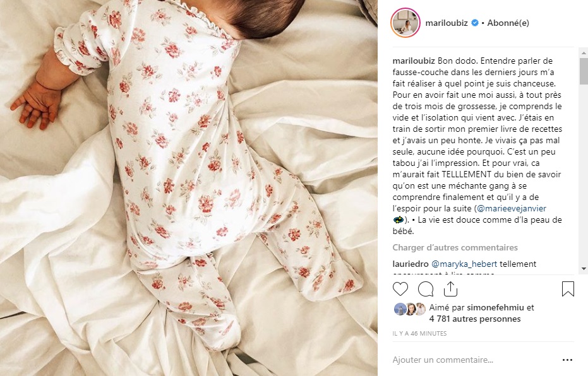The image size is (588, 376).
Task: Show the 4 781 autres personnes likes list
Action: [x=475, y=319]
